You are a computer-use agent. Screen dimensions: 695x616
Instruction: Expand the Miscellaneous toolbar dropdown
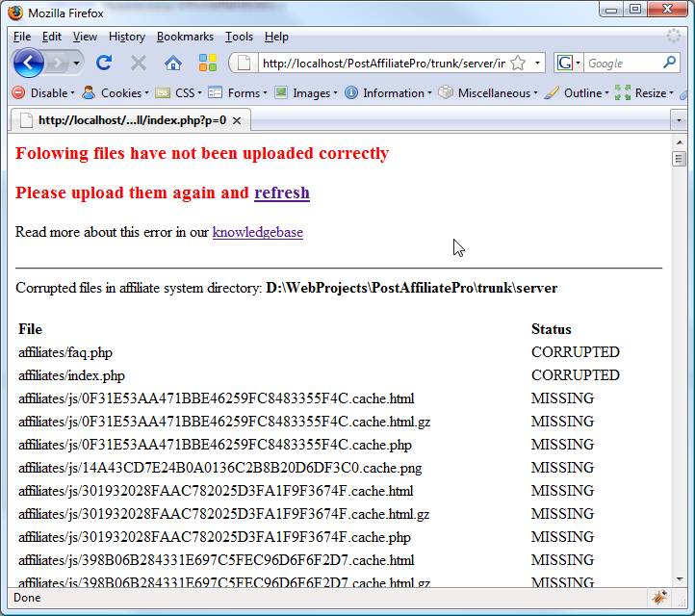535,93
